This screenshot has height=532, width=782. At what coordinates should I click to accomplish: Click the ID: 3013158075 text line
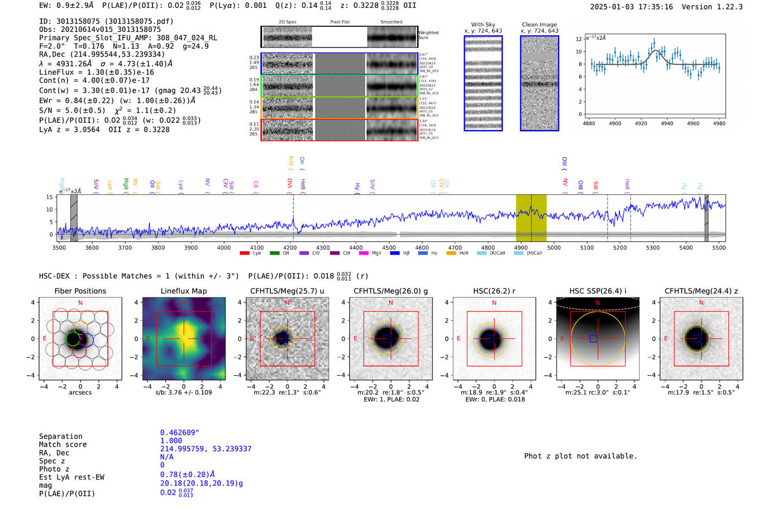106,21
